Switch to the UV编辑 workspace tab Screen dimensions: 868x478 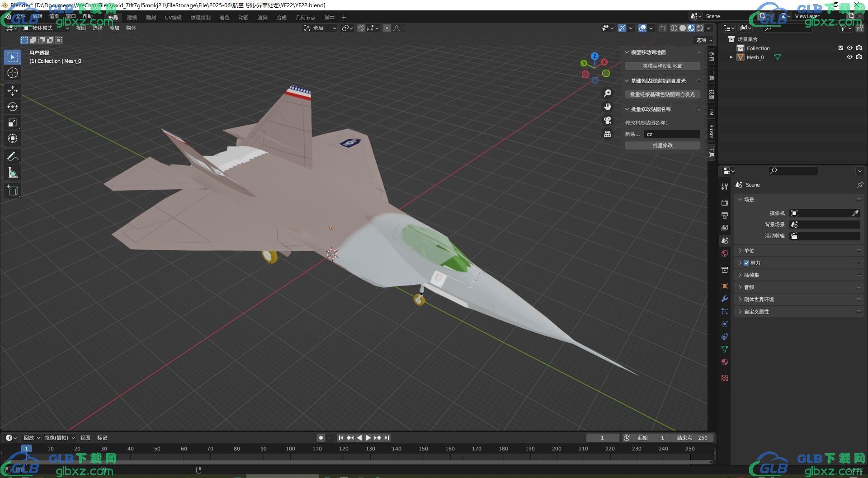click(173, 18)
